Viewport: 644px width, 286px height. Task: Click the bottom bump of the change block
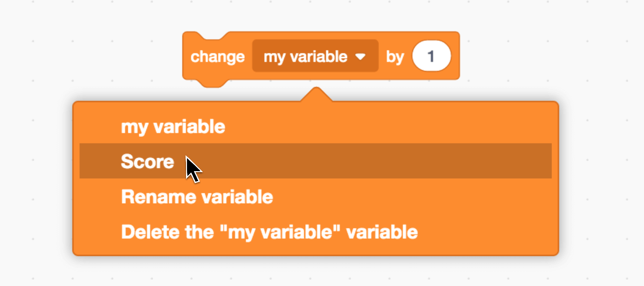(210, 83)
